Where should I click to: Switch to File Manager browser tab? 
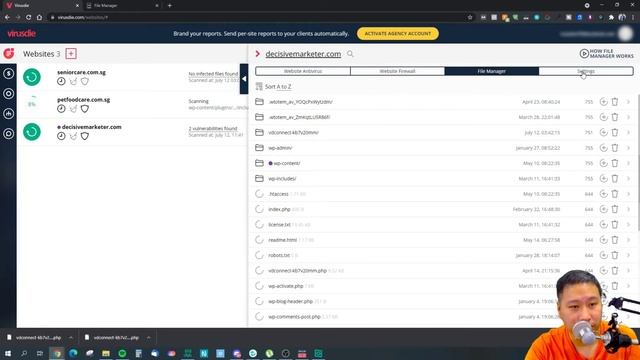[122, 6]
